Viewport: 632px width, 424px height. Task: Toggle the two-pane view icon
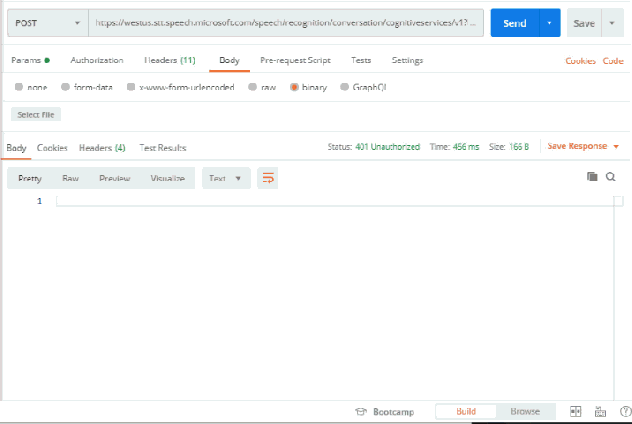tap(575, 411)
